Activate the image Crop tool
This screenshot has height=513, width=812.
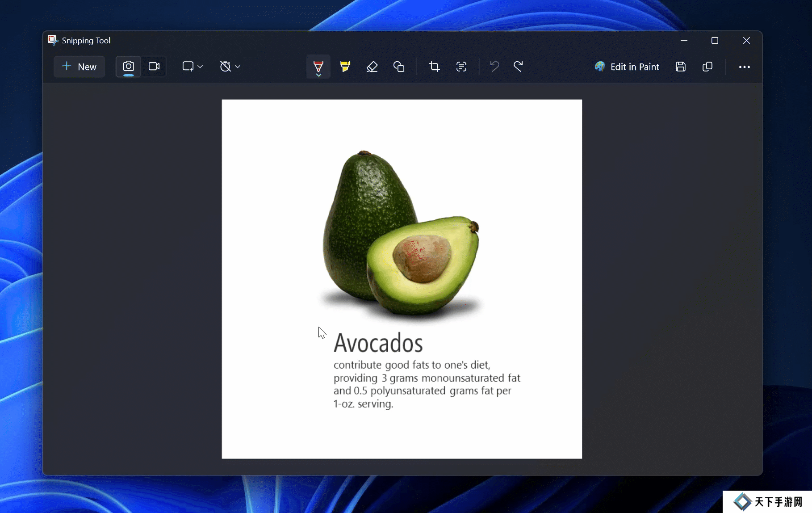tap(434, 67)
